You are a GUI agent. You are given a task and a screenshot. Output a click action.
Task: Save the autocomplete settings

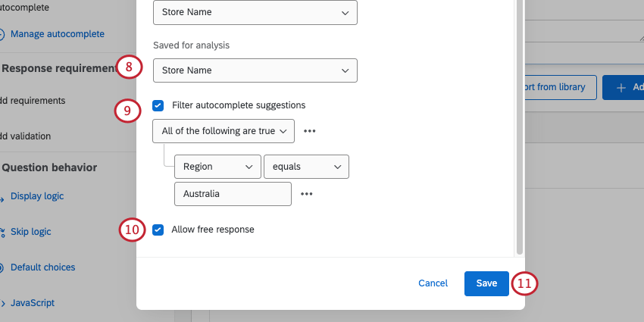click(x=486, y=283)
